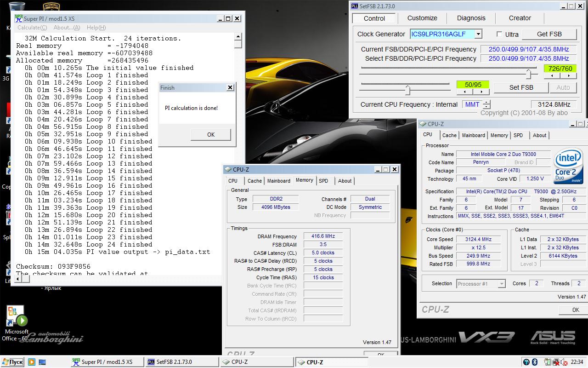Open Calculate menu in Super PI
This screenshot has width=588, height=368.
tap(32, 28)
